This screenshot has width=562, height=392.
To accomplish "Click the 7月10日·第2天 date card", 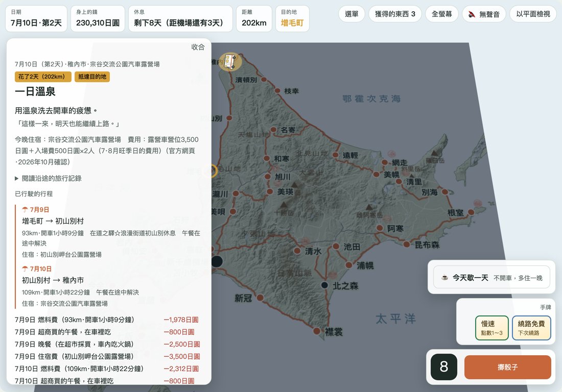I will point(36,18).
